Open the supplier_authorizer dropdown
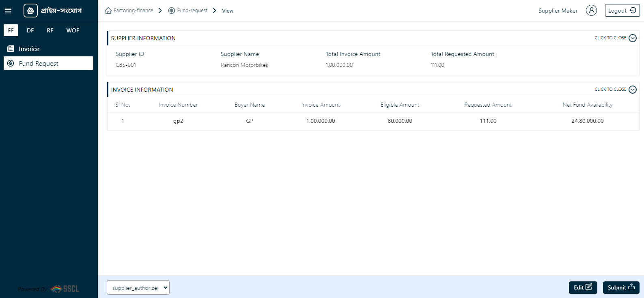 pyautogui.click(x=138, y=287)
